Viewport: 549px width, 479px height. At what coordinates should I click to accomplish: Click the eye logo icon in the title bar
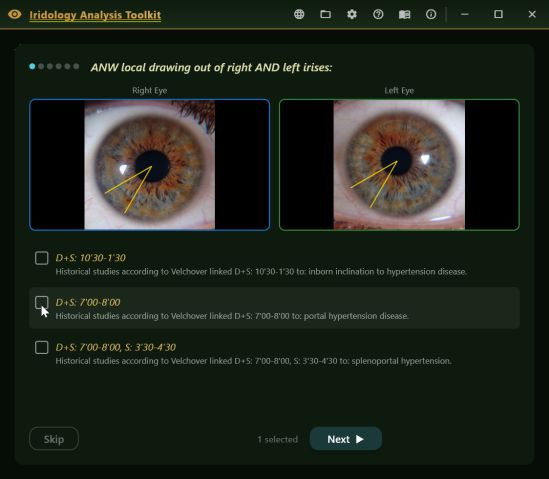[x=15, y=14]
